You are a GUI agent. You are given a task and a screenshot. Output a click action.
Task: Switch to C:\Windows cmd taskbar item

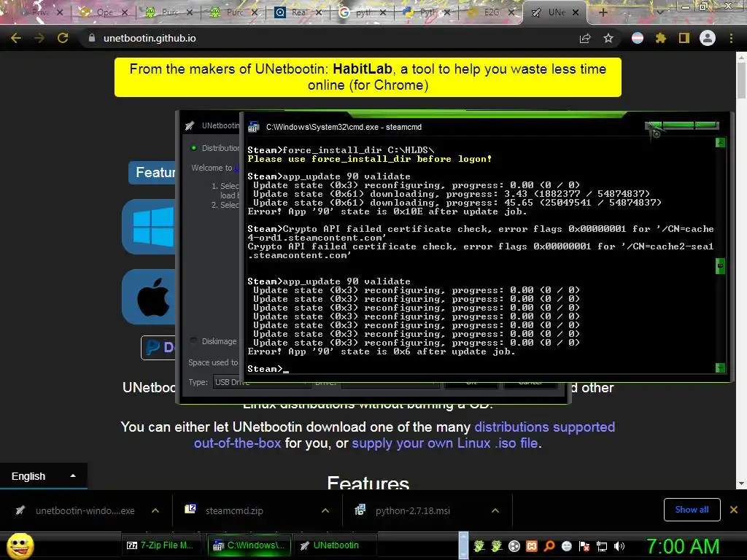click(x=249, y=545)
